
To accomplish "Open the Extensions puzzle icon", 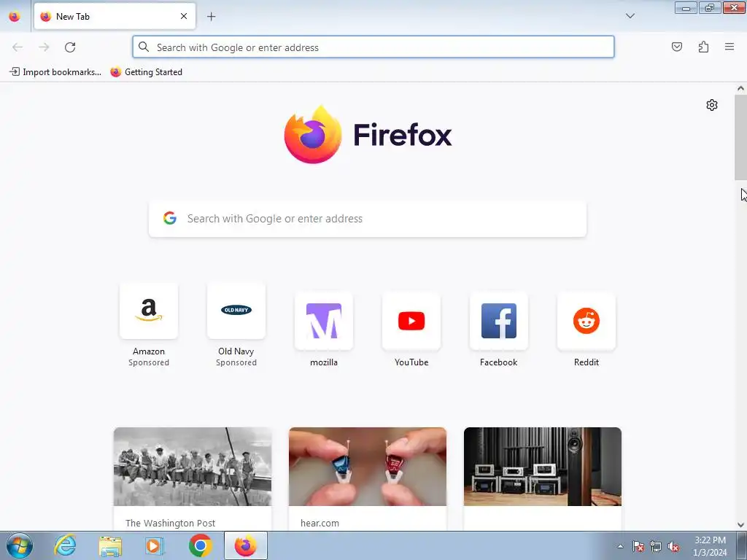I will [x=703, y=47].
